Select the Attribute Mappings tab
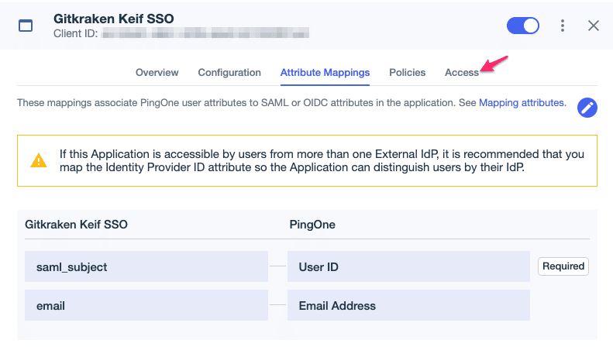The width and height of the screenshot is (613, 364). click(325, 73)
